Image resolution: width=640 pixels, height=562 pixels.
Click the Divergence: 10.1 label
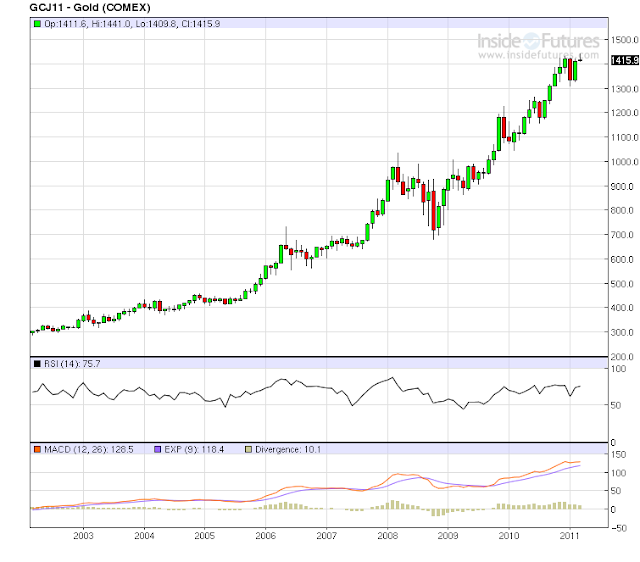288,449
